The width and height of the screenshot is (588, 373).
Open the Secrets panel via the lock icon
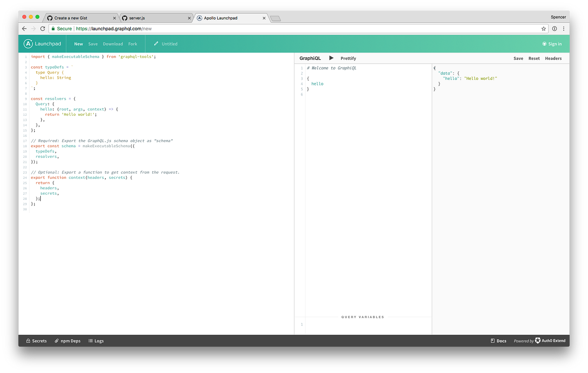click(28, 341)
